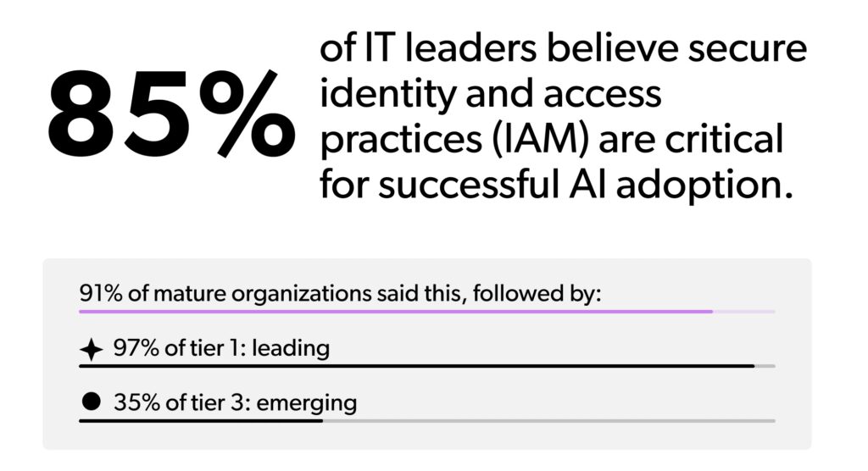Screen dimensions: 868x471
Task: Click the black 35% tier 3 progress bar
Action: pos(200,419)
